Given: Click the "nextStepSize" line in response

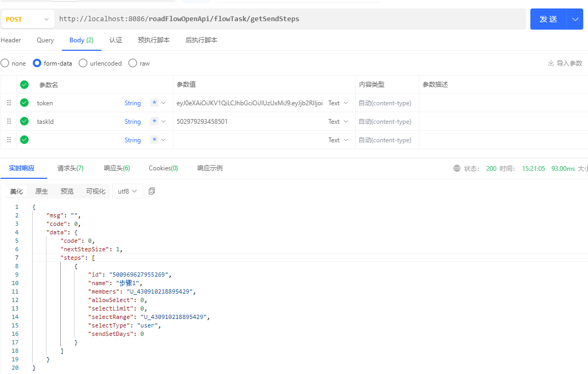Looking at the screenshot, I should pyautogui.click(x=91, y=249).
